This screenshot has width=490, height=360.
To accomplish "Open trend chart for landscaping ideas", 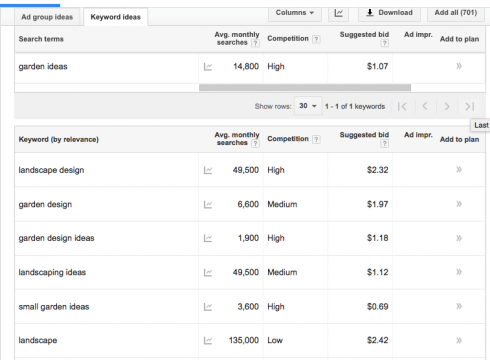I will 208,273.
